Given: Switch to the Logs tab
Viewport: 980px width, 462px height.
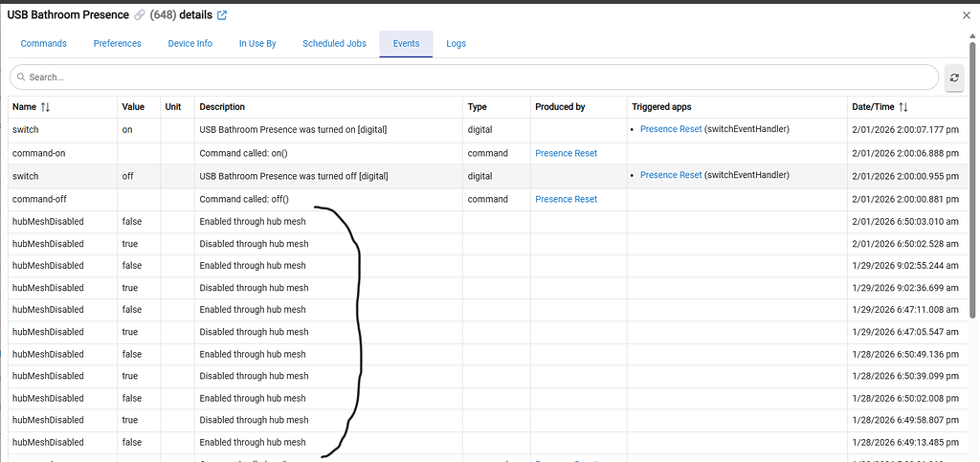Looking at the screenshot, I should [457, 44].
